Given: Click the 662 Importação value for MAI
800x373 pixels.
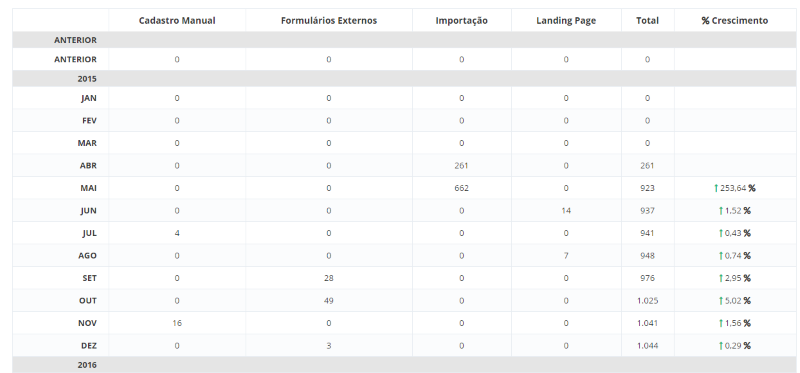Looking at the screenshot, I should 461,188.
